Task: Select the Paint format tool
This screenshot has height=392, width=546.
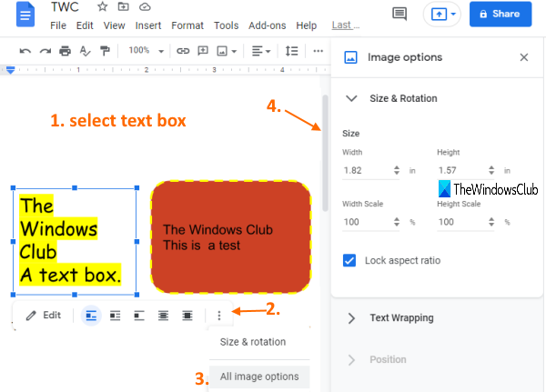Action: point(105,51)
